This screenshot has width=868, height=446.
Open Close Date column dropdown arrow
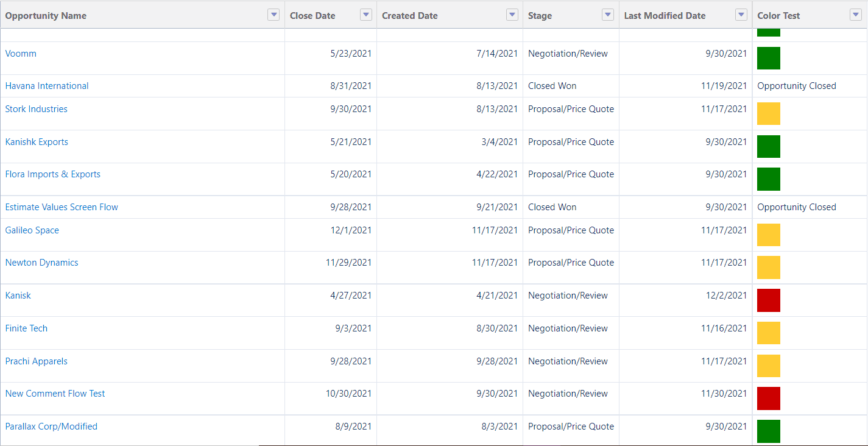pyautogui.click(x=366, y=15)
